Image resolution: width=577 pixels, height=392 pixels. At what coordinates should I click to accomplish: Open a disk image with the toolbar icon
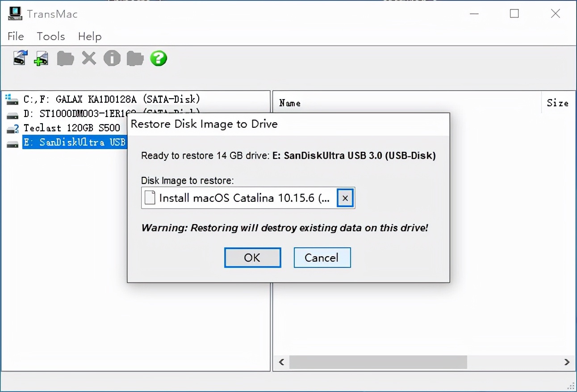click(19, 58)
